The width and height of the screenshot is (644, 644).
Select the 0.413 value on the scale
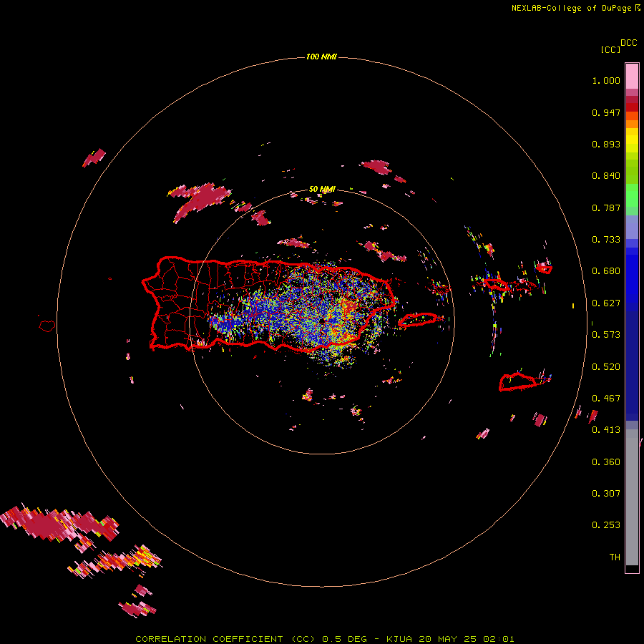[x=606, y=430]
